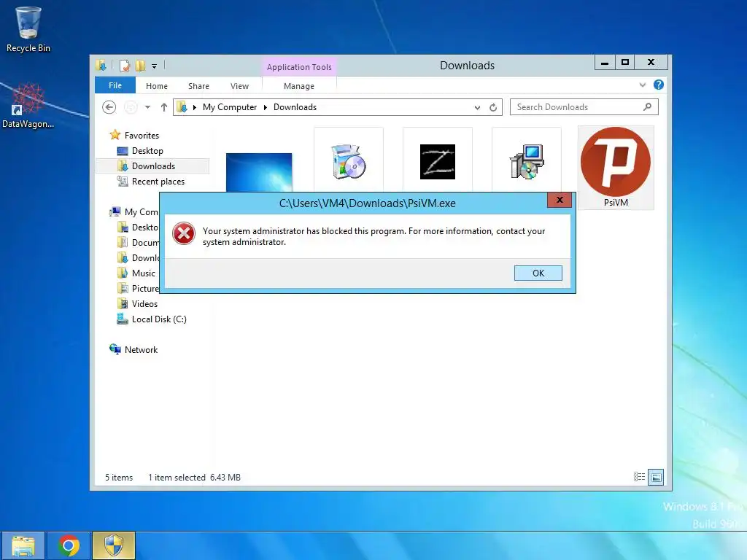Click the Explorer window system icon
The height and width of the screenshot is (560, 747).
pos(101,65)
